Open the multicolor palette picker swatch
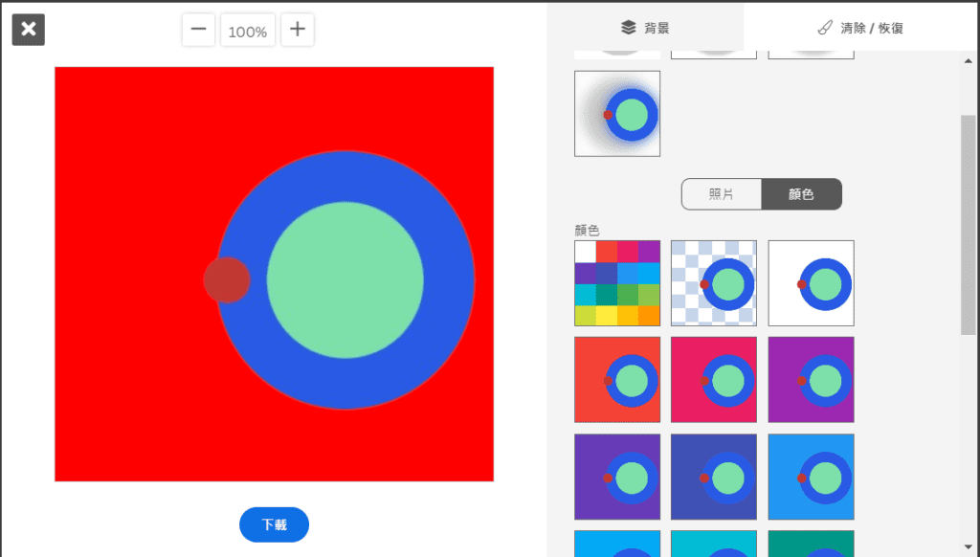Image resolution: width=980 pixels, height=557 pixels. click(x=617, y=283)
